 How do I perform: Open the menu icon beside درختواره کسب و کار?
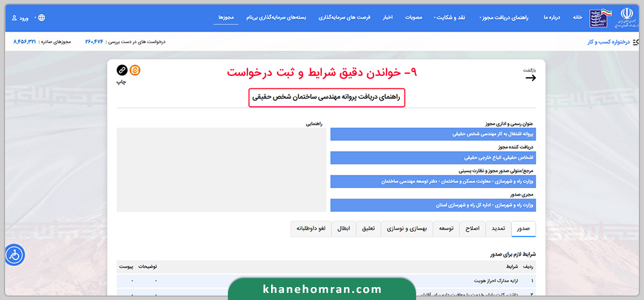(x=636, y=42)
